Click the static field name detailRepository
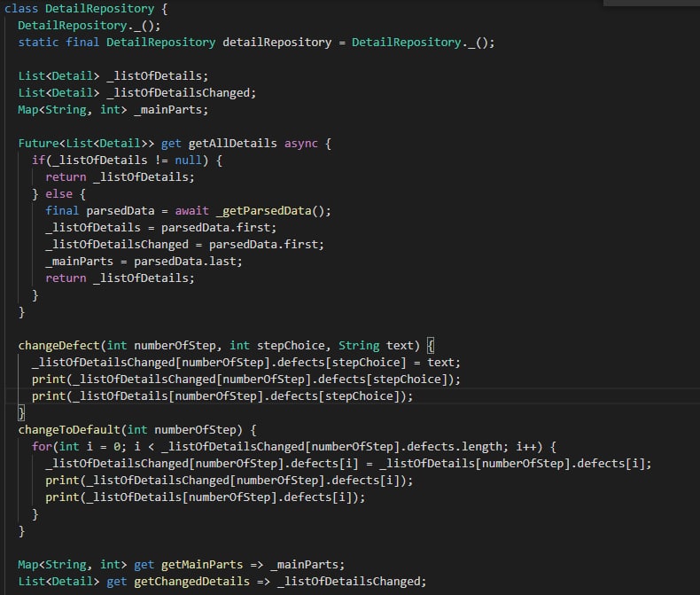 pos(276,43)
